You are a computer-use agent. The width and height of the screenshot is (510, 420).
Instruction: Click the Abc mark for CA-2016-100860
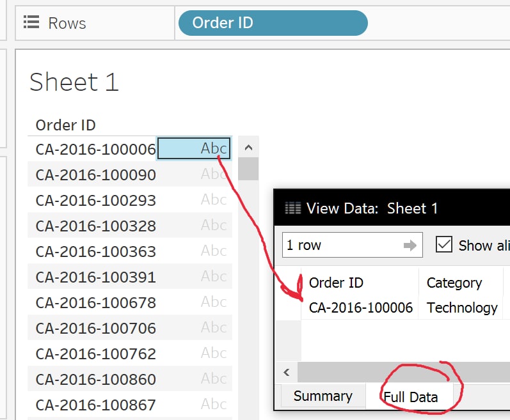point(213,378)
